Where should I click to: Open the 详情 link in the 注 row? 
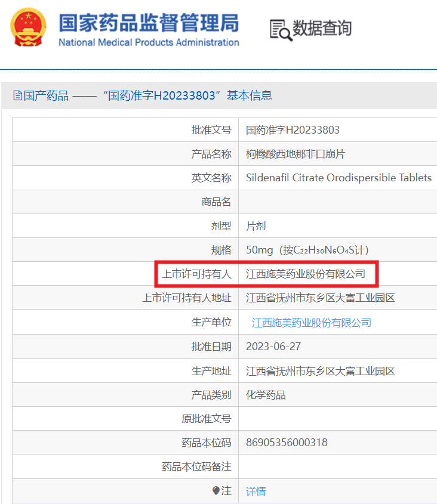point(256,491)
